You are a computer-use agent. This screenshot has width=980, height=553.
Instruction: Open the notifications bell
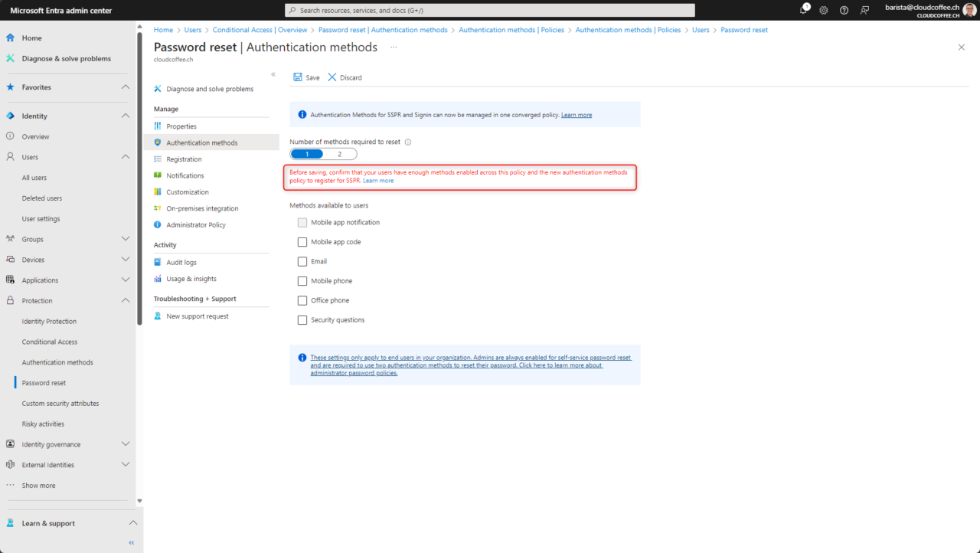pos(803,10)
